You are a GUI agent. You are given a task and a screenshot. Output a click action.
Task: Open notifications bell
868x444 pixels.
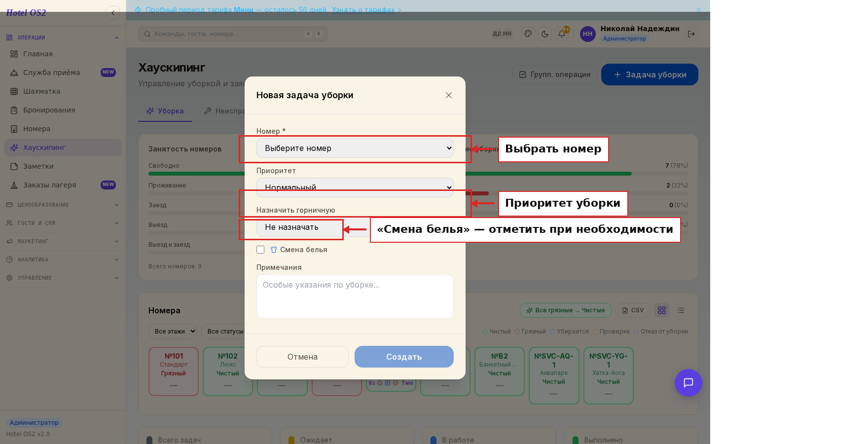point(562,34)
